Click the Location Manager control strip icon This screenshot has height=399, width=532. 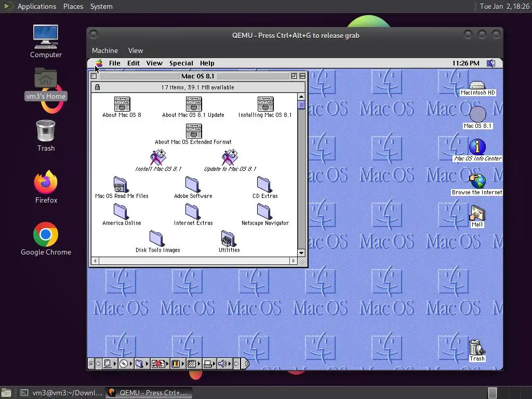click(x=158, y=364)
